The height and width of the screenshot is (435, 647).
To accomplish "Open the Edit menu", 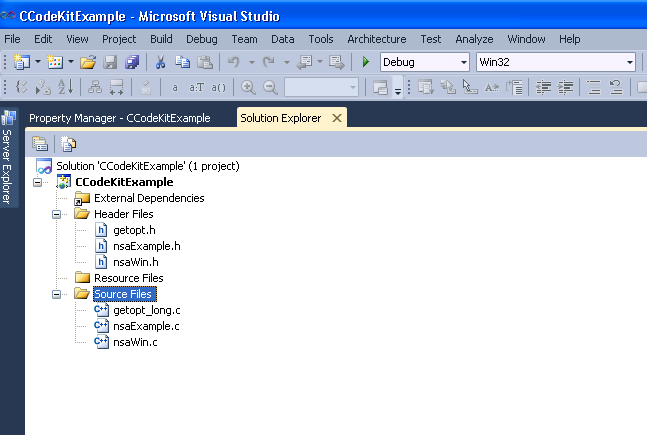I will pyautogui.click(x=43, y=39).
